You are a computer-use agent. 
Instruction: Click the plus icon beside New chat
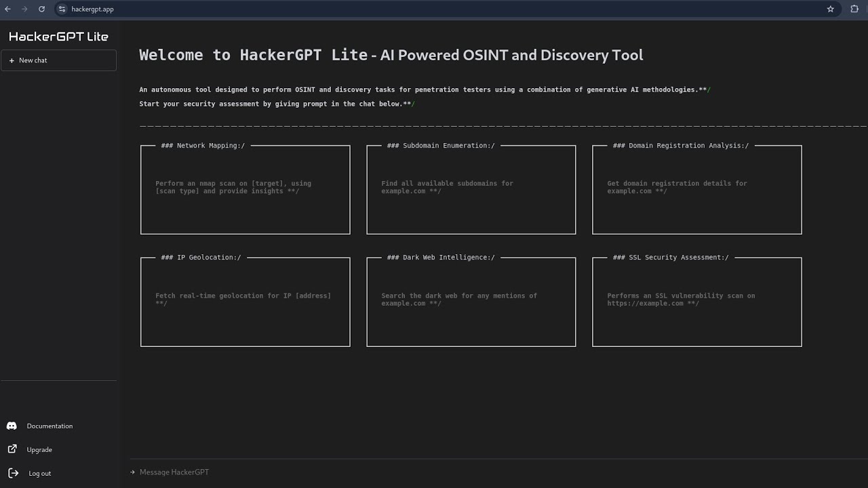[12, 60]
